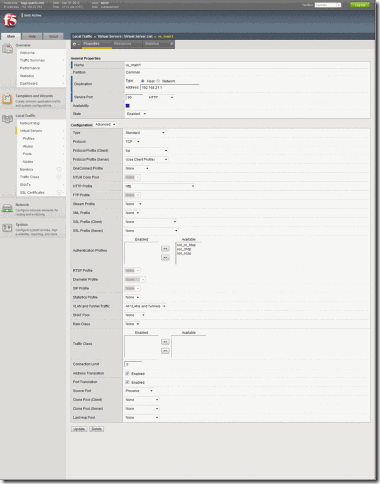Image resolution: width=380 pixels, height=484 pixels.
Task: Open the Protocol TCP dropdown
Action: click(x=132, y=142)
